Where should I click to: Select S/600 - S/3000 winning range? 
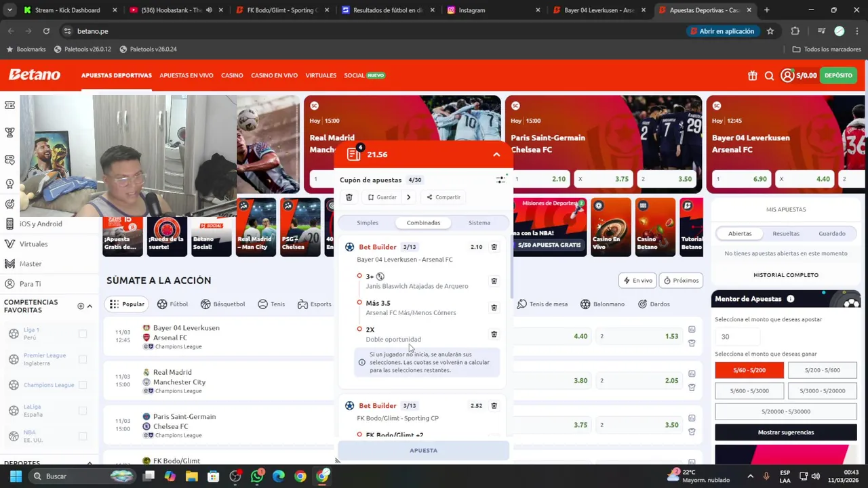click(x=749, y=391)
